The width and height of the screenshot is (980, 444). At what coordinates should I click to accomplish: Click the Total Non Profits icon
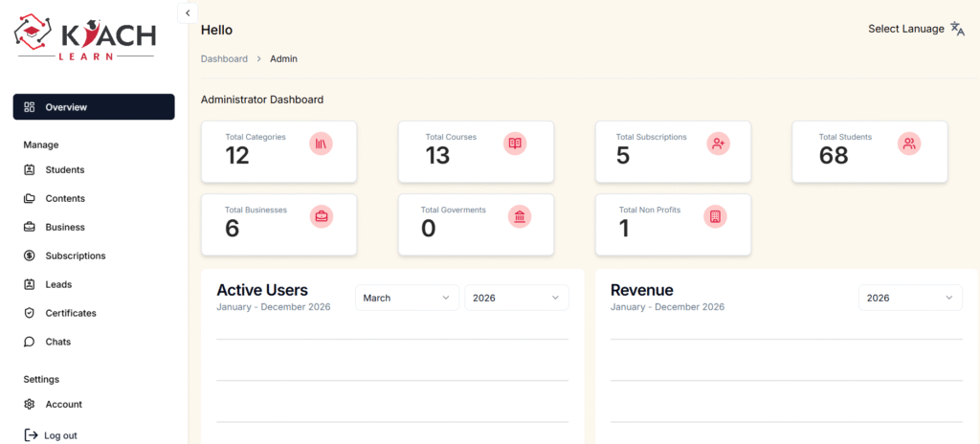(714, 216)
